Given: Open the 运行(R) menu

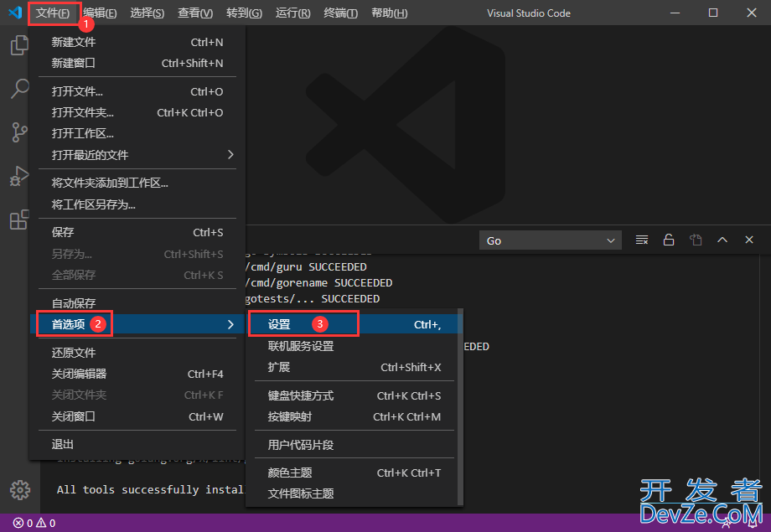Looking at the screenshot, I should (292, 13).
